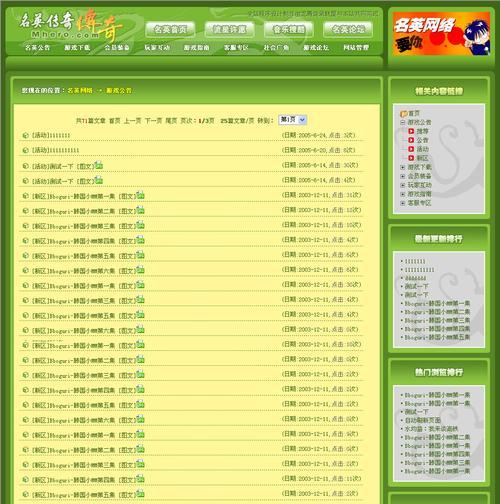
Task: Open 测试一下 in 热门浏览排行 list
Action: click(x=416, y=412)
